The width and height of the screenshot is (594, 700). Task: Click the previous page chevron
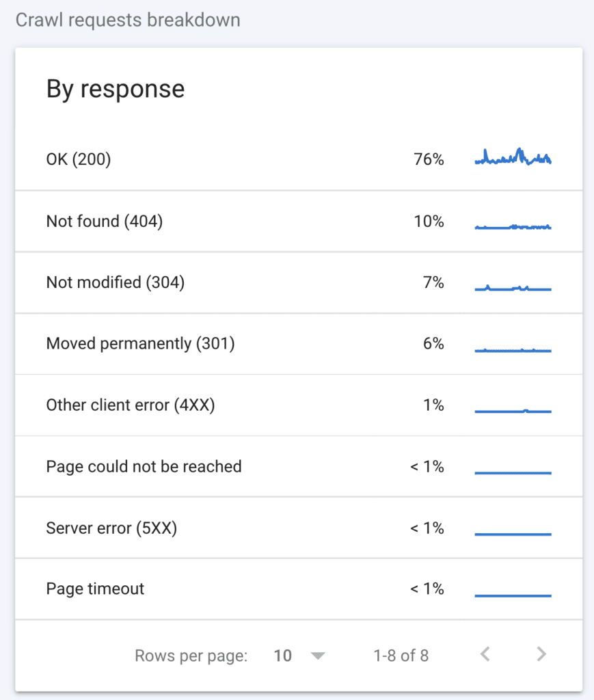(x=485, y=654)
